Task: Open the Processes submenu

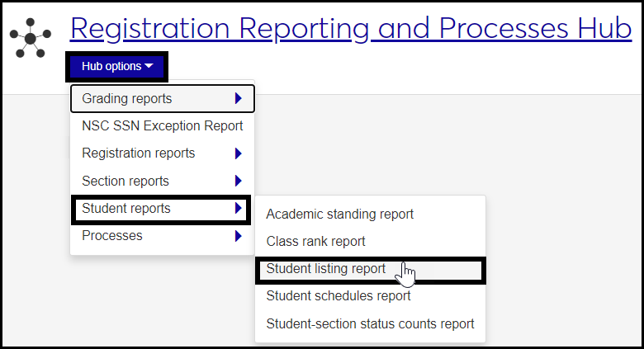Action: [112, 236]
